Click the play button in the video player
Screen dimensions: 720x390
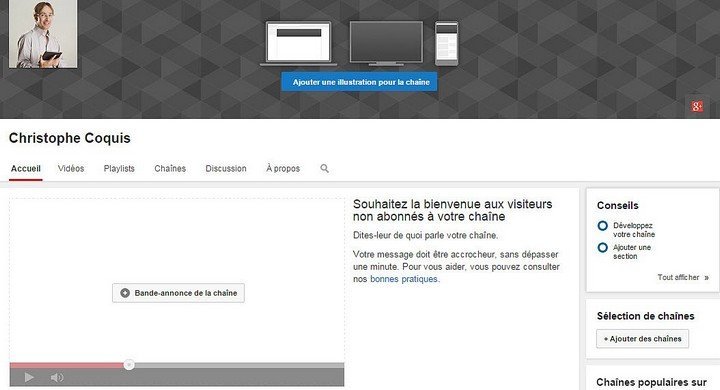point(29,378)
